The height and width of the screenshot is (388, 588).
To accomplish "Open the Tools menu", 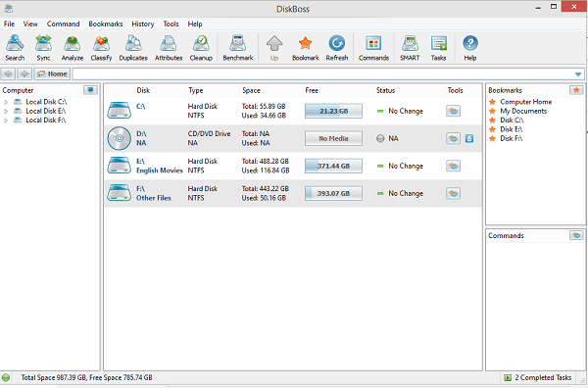I will tap(171, 24).
